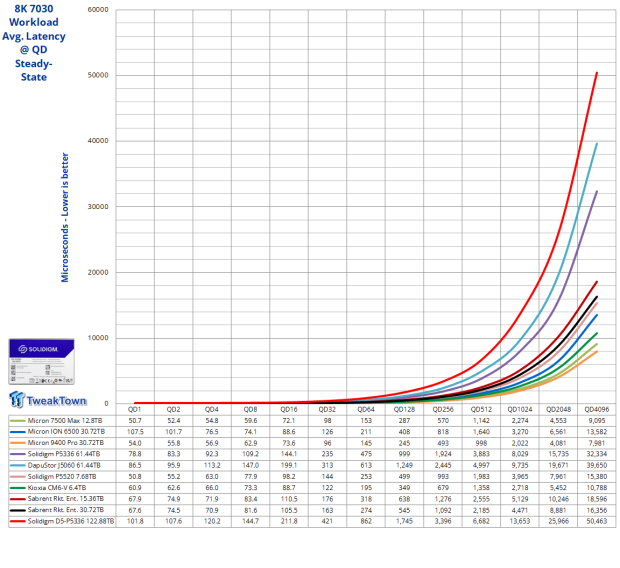Click the green swatch for Micron 7500 Max
The width and height of the screenshot is (620, 568).
18,420
